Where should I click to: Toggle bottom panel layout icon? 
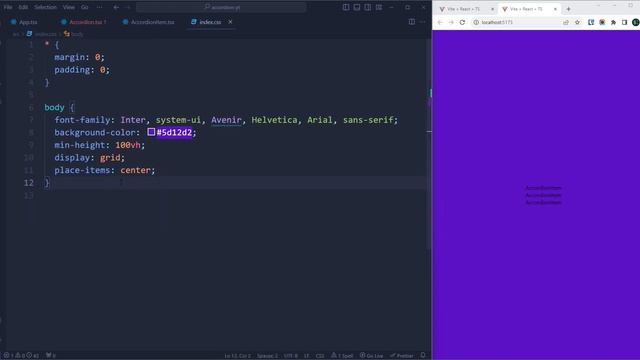(x=357, y=7)
